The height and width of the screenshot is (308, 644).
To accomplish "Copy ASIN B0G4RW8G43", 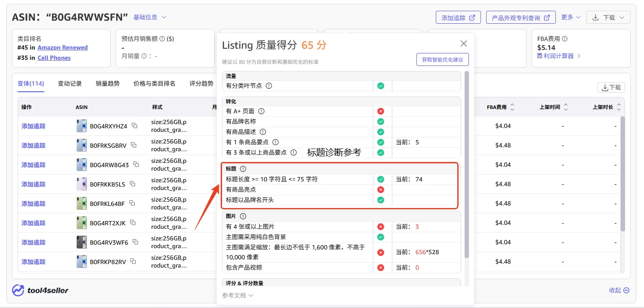I will 136,165.
